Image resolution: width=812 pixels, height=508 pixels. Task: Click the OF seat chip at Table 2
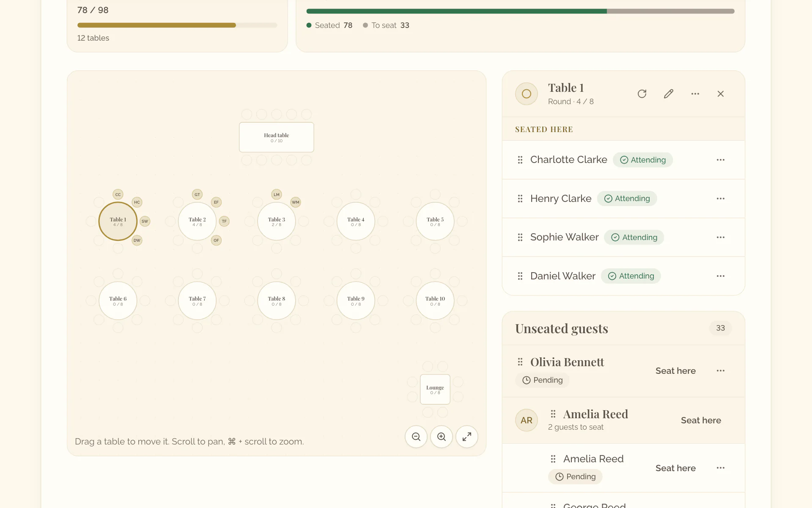click(x=216, y=240)
